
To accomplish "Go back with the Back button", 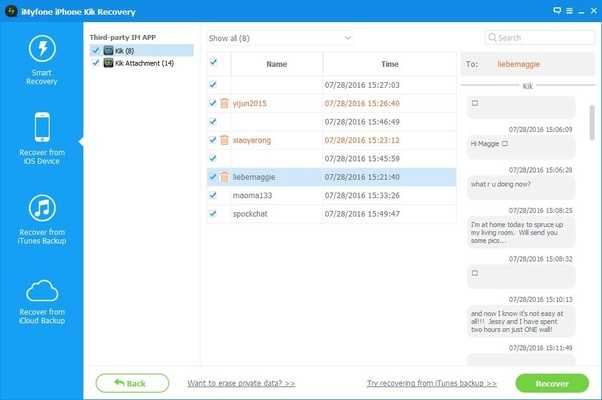I will click(132, 383).
